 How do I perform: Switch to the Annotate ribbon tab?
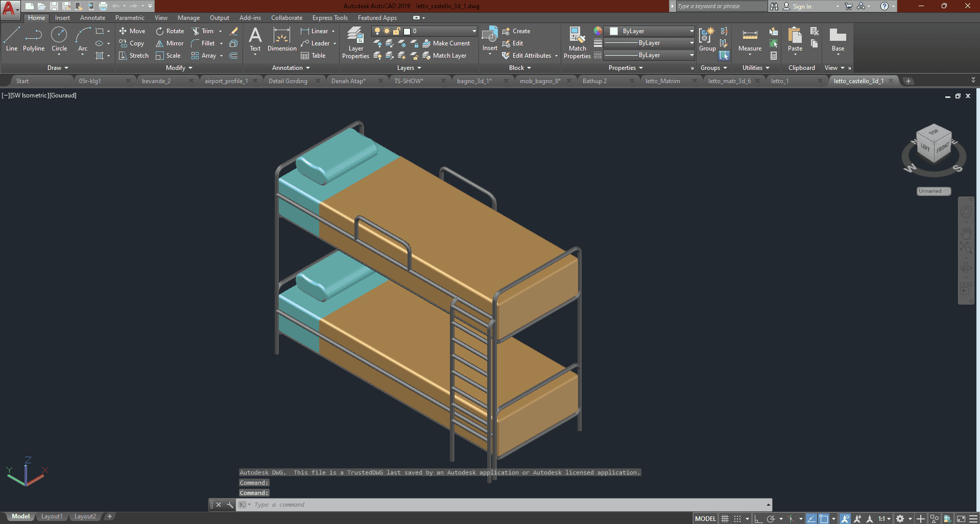(92, 18)
